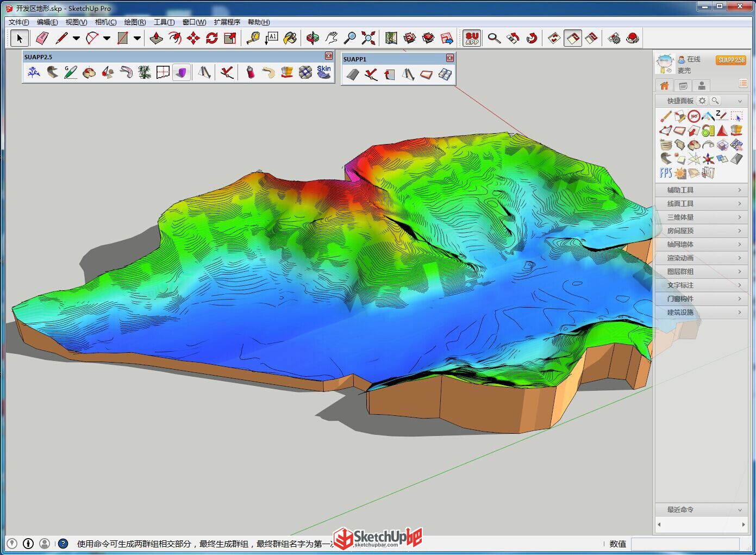
Task: Open the Add Location map icon
Action: tap(391, 38)
